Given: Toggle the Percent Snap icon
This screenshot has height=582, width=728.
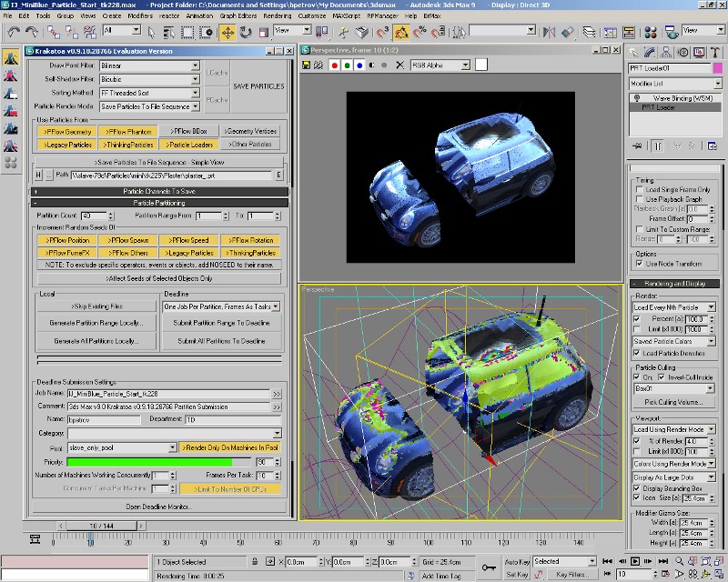Looking at the screenshot, I should pyautogui.click(x=420, y=32).
